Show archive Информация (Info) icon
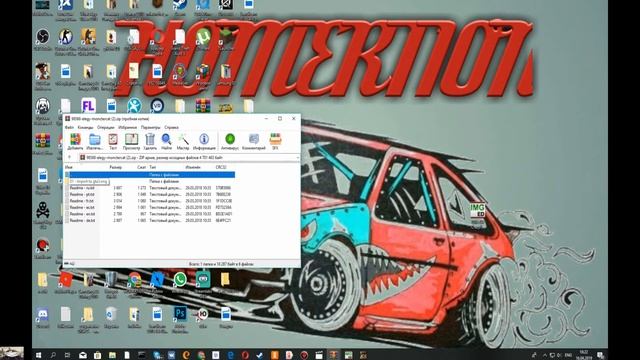This screenshot has width=640, height=360. 204,142
